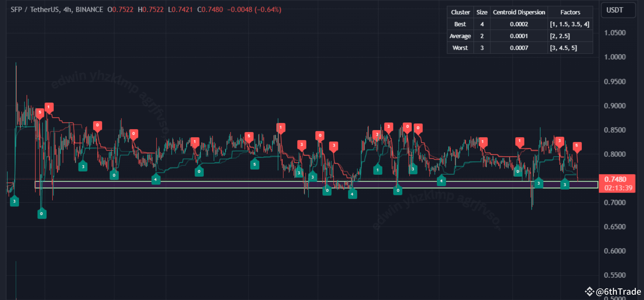The image size is (644, 300).
Task: Click the 0.6500 price axis label
Action: coord(615,227)
